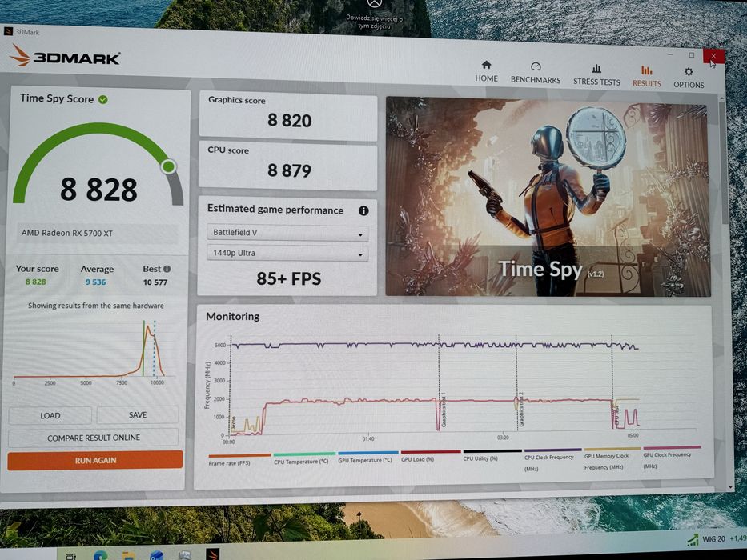Click the estimated game performance info icon

point(363,210)
